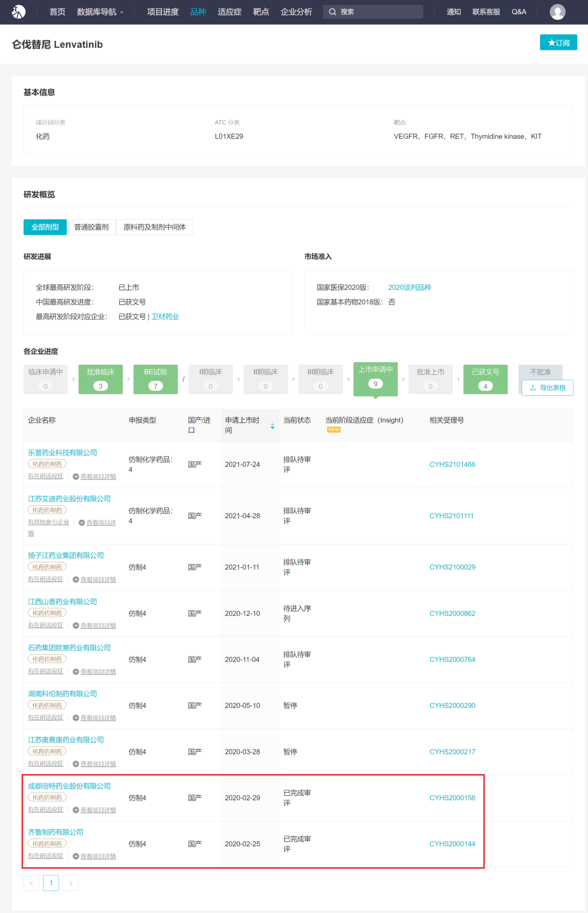This screenshot has height=913, width=588.
Task: Click date cell 2020-12-10
Action: click(x=242, y=614)
